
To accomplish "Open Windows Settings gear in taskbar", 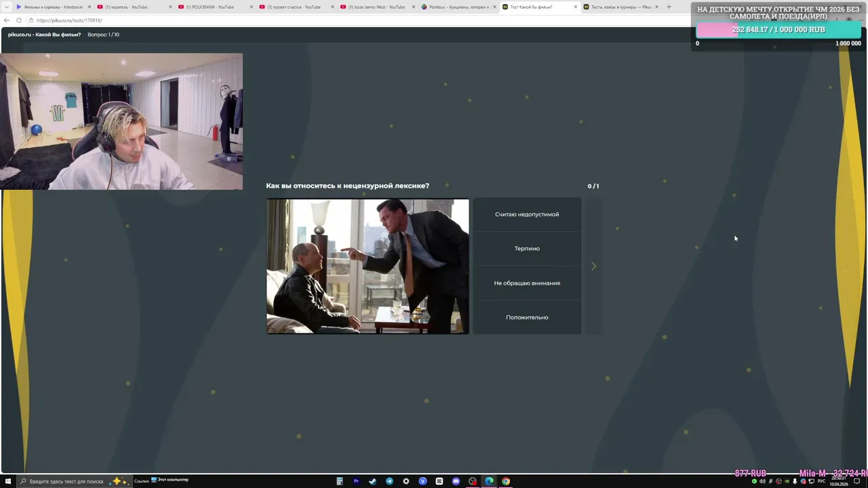I will pos(406,481).
